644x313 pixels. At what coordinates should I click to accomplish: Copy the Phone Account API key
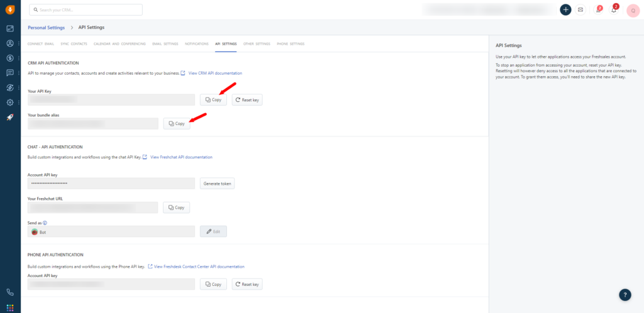213,284
